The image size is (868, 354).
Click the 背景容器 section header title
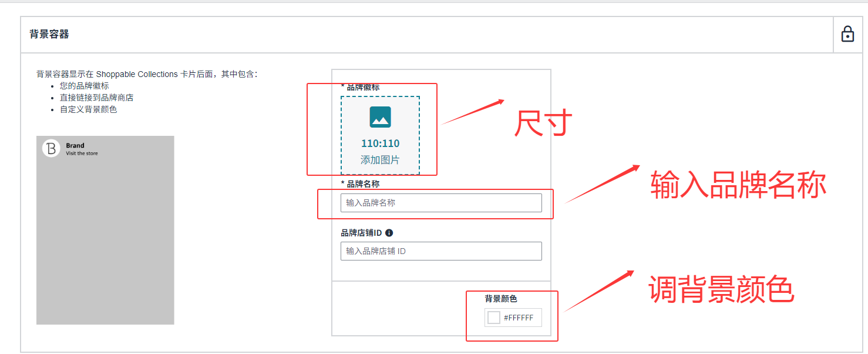tap(49, 34)
